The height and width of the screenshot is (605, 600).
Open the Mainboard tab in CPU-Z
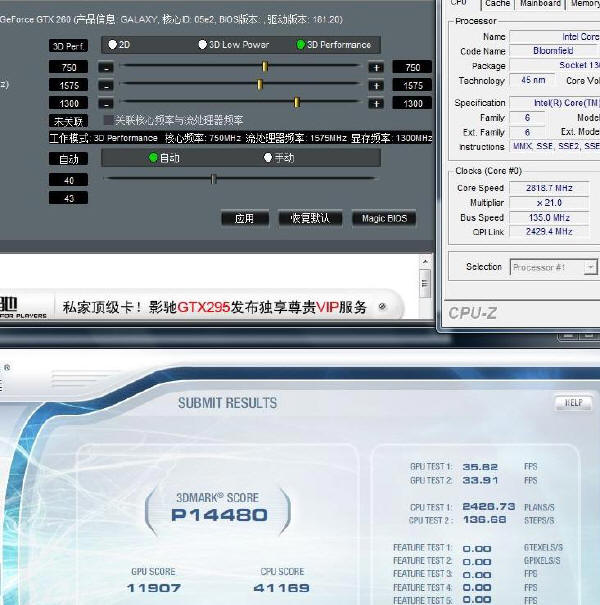pos(540,4)
